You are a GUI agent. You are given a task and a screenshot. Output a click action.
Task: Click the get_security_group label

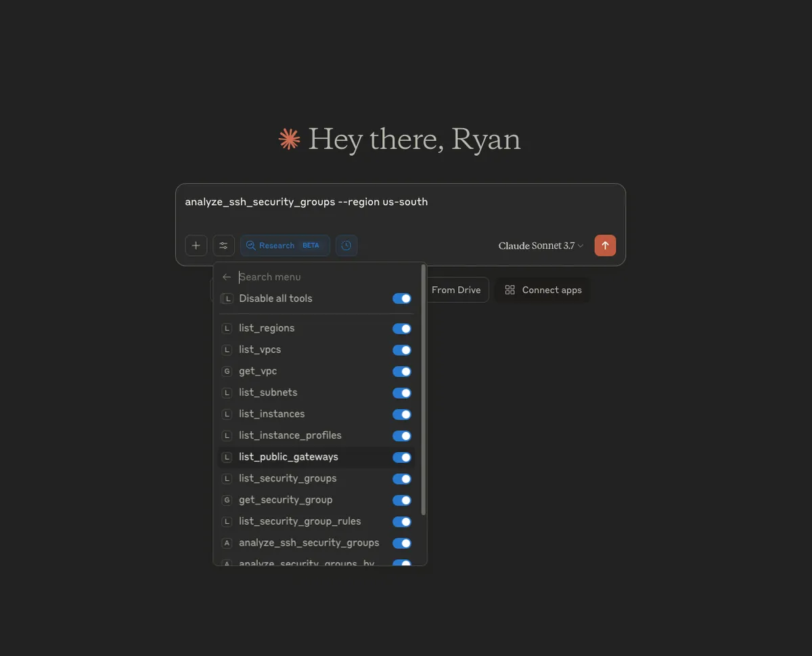coord(286,500)
